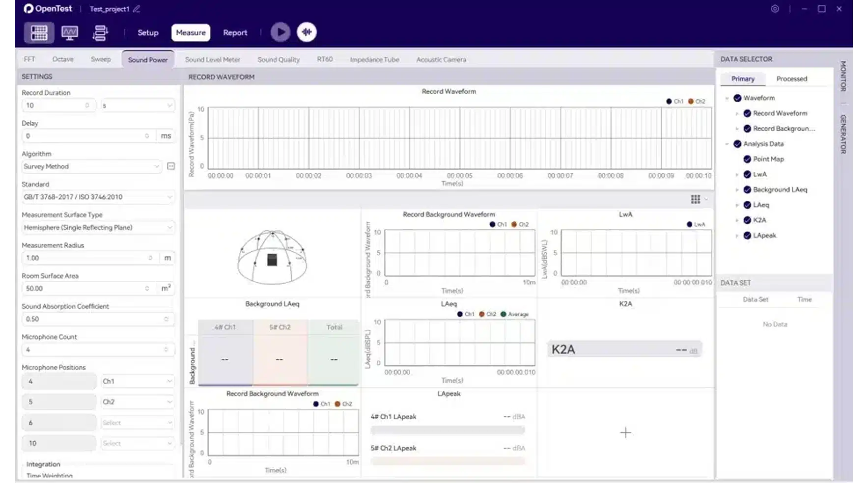
Task: Click the dB unit link in K2A
Action: click(693, 351)
